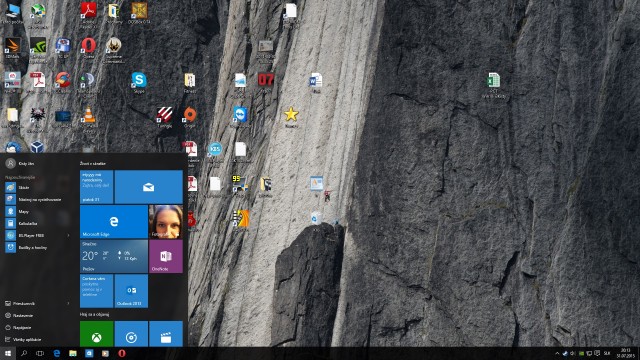640x360 pixels.
Task: Open the green Xbox tile
Action: point(96,334)
